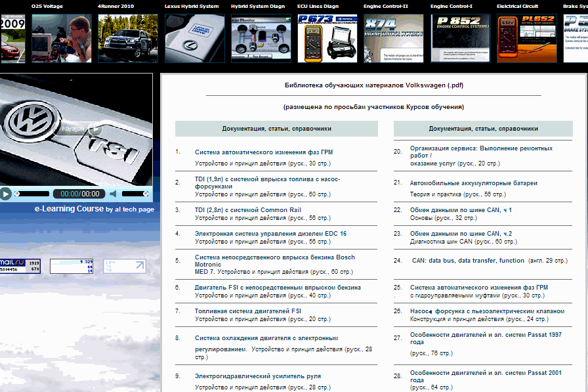Image resolution: width=588 pixels, height=392 pixels.
Task: Open the Engine Control-I thumbnail
Action: (x=460, y=38)
